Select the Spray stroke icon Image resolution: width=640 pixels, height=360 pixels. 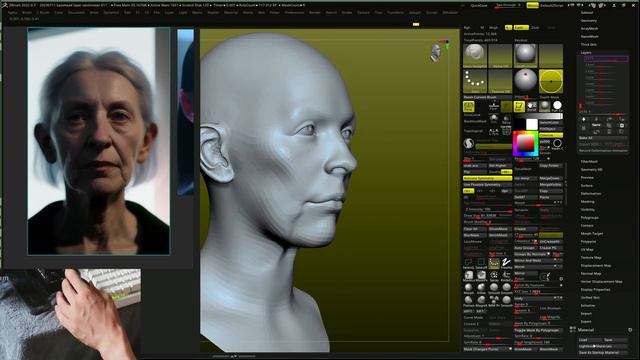click(x=494, y=276)
